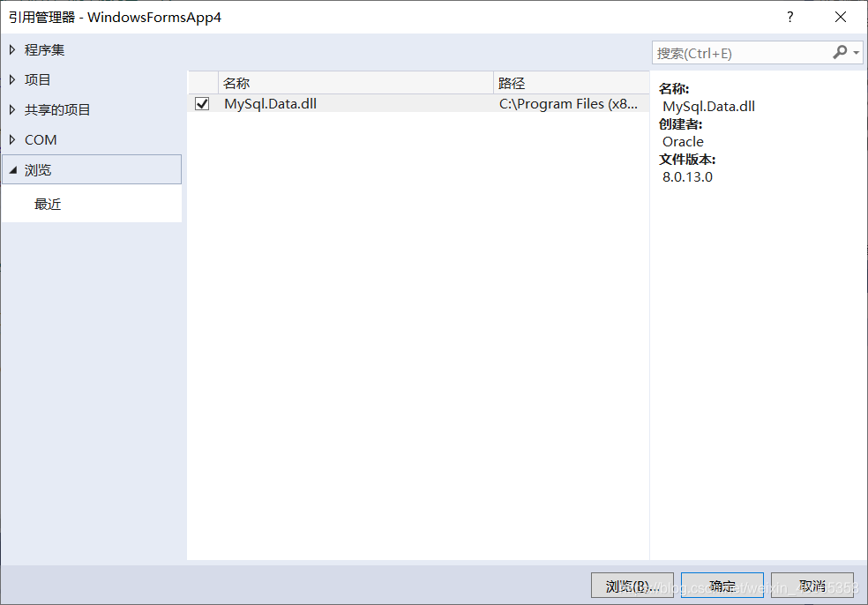Sort the list by the 名称 column
The image size is (868, 605).
236,83
